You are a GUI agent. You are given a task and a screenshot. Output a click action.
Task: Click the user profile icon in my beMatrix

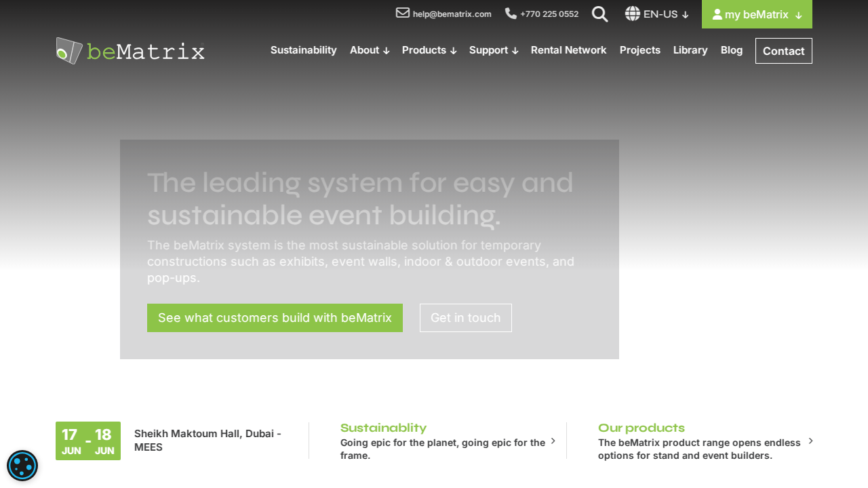[x=717, y=14]
